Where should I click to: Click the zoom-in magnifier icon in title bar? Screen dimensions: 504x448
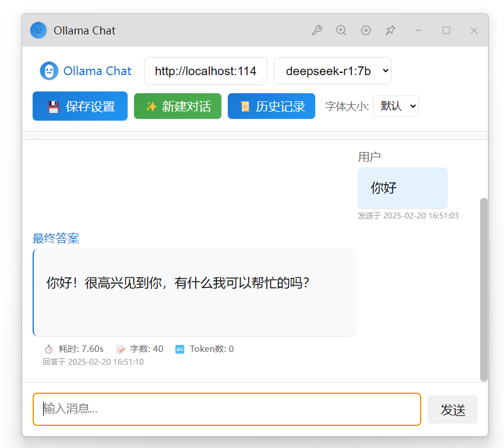coord(341,30)
